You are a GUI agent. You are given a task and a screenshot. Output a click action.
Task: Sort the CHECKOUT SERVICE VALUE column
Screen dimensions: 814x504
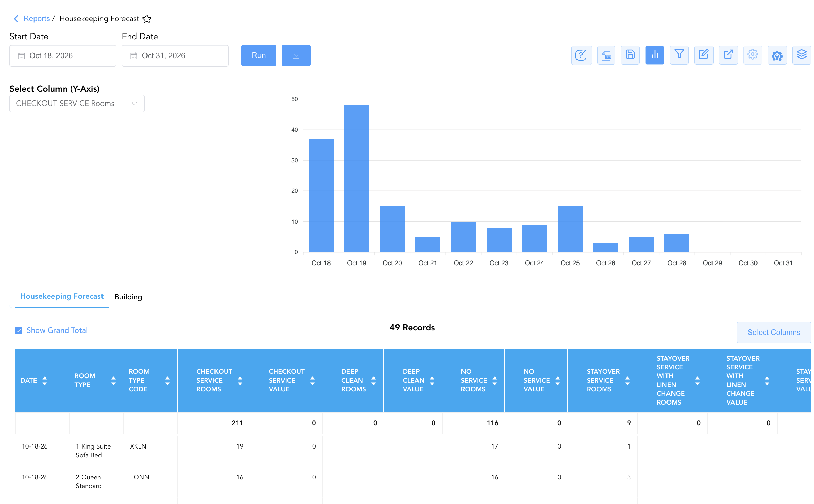(x=312, y=381)
